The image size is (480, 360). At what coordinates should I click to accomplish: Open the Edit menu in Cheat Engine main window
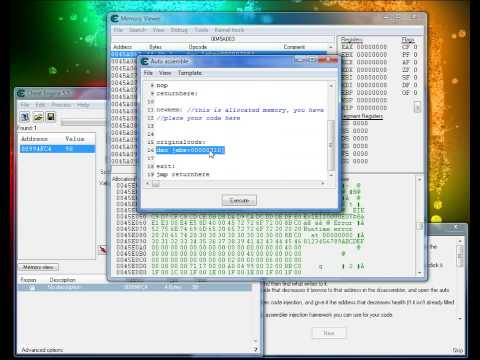pos(40,105)
